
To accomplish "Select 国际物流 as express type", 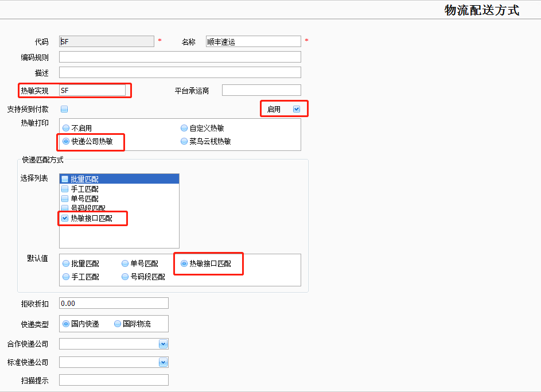I will pyautogui.click(x=118, y=324).
